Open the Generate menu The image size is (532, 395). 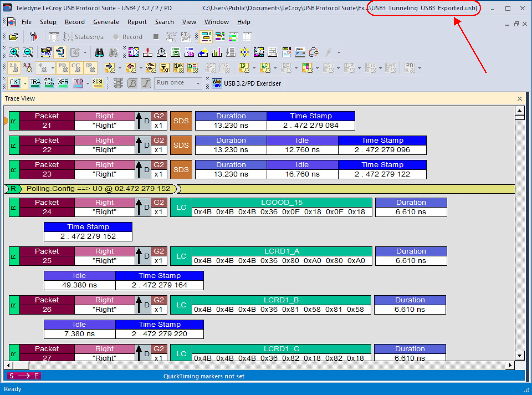(x=106, y=22)
